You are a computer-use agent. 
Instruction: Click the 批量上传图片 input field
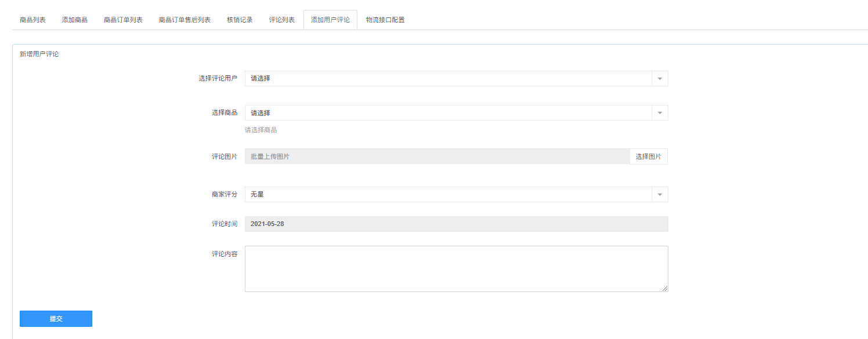[x=437, y=156]
